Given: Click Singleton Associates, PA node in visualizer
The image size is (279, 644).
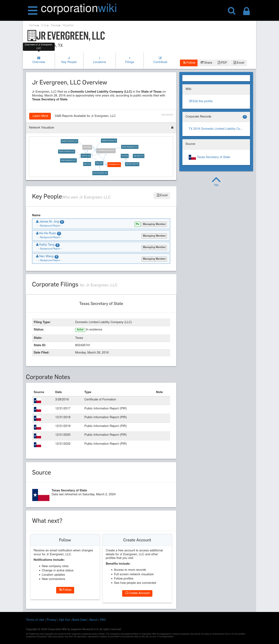Looking at the screenshot, I should (x=109, y=141).
